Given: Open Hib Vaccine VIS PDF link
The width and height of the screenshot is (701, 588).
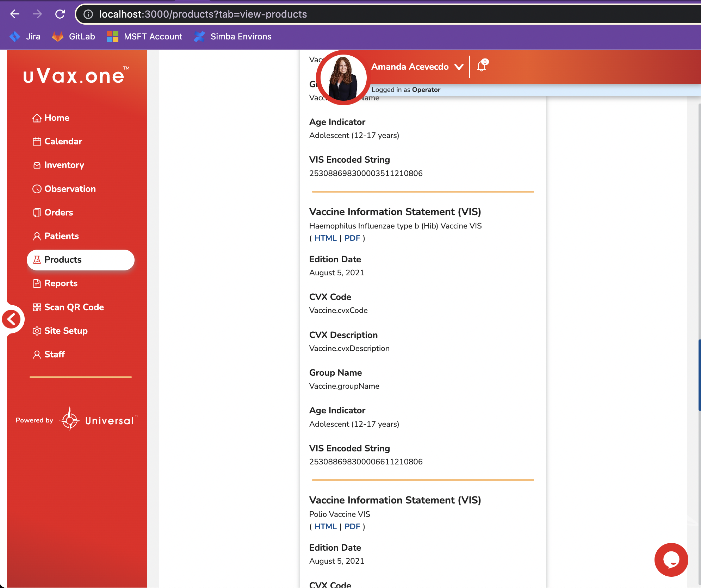Looking at the screenshot, I should point(352,238).
